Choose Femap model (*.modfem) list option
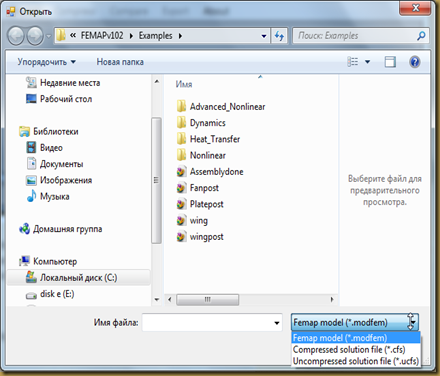The height and width of the screenshot is (376, 440). click(x=356, y=338)
